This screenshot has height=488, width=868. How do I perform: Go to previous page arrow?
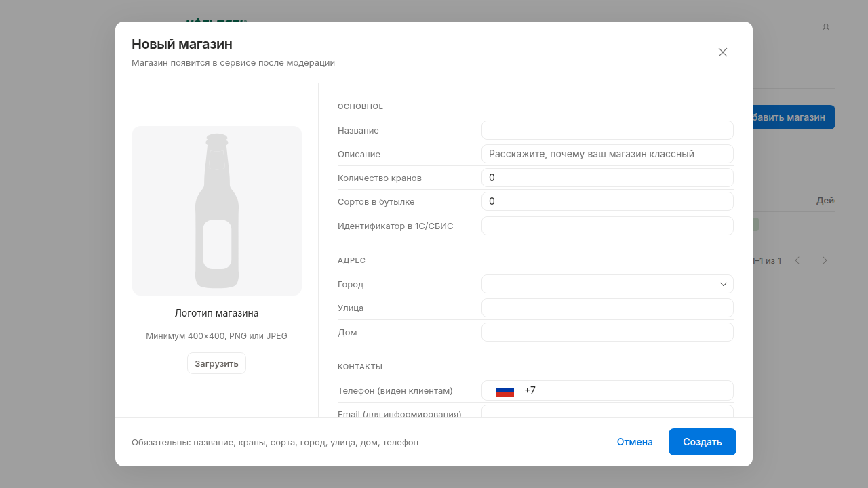(x=797, y=260)
